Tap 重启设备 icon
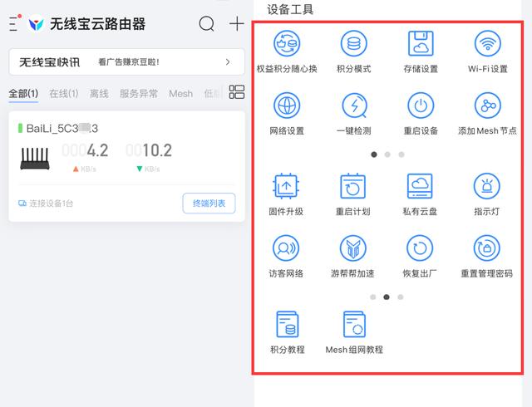 pos(421,105)
